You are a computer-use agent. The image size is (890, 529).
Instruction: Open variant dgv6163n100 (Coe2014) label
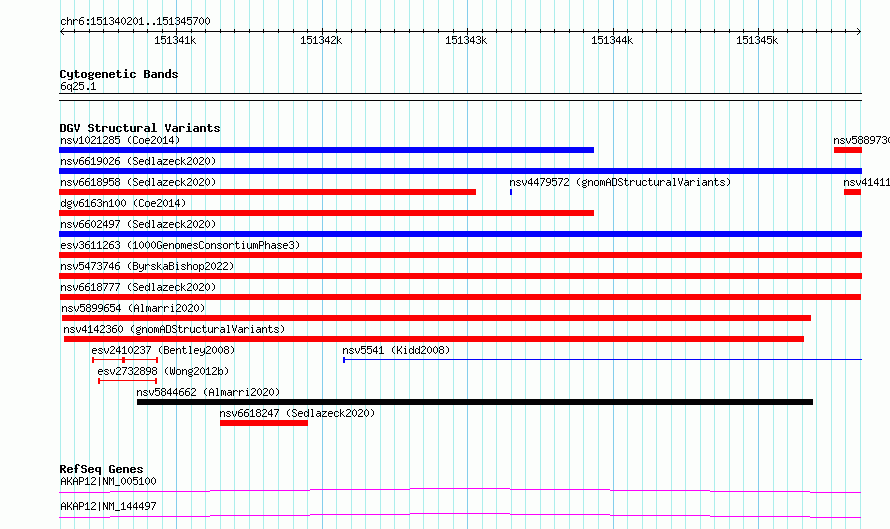123,203
